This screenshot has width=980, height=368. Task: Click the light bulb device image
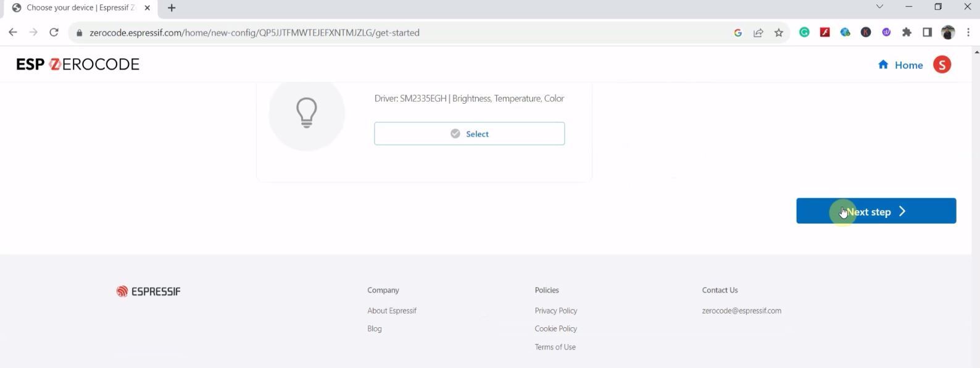[x=307, y=114]
